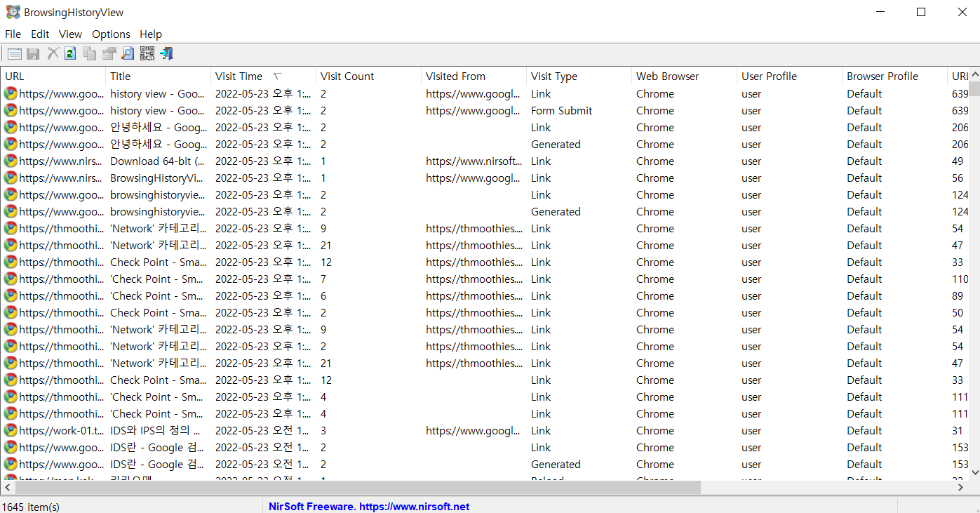This screenshot has height=513, width=980.
Task: Select the 'BrowsingHistoryVi...' title cell
Action: pyautogui.click(x=158, y=178)
